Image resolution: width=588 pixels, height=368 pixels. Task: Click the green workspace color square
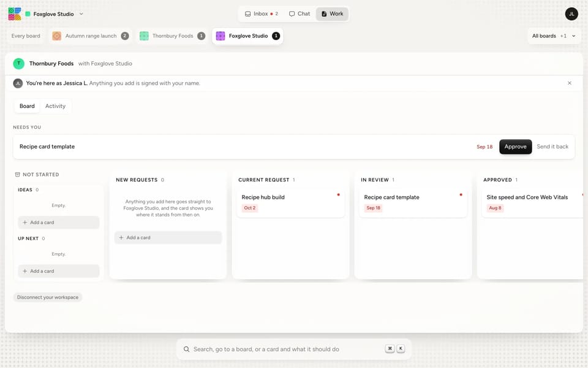(x=28, y=14)
